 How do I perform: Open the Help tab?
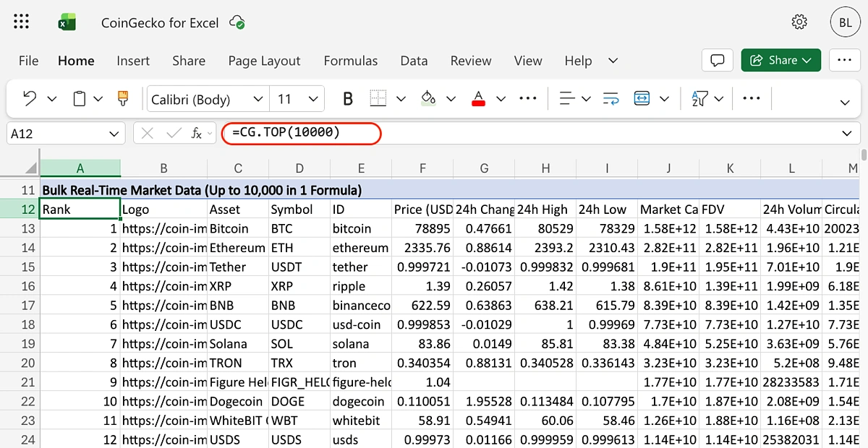point(578,61)
